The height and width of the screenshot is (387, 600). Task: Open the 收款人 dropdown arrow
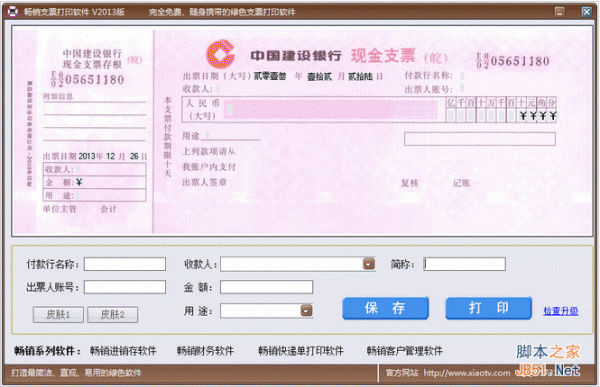[368, 264]
